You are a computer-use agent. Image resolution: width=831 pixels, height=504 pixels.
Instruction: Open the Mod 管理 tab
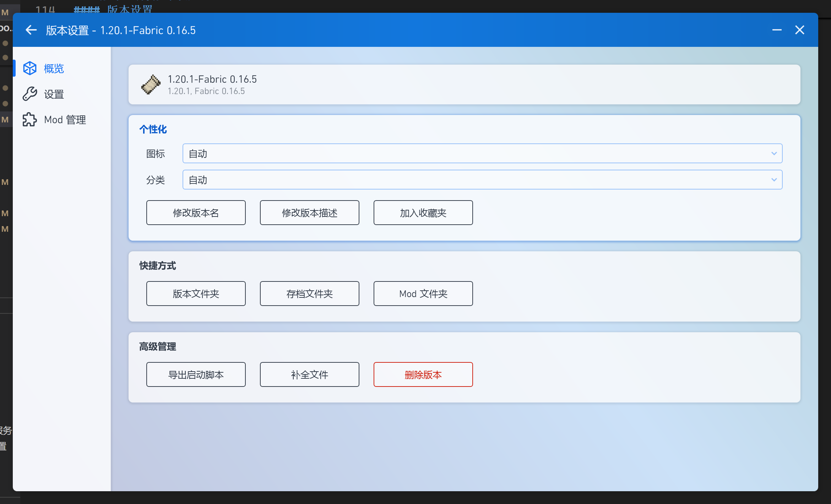65,120
